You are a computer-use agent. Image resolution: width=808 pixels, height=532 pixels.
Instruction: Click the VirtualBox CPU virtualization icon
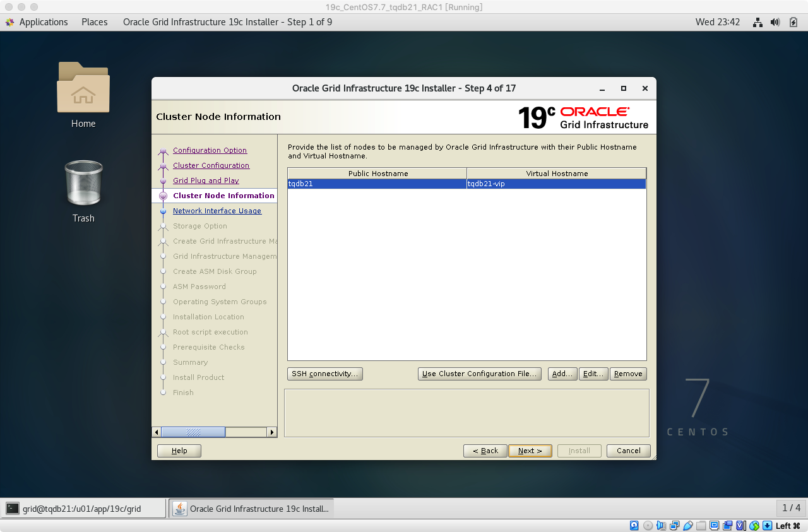coord(740,526)
